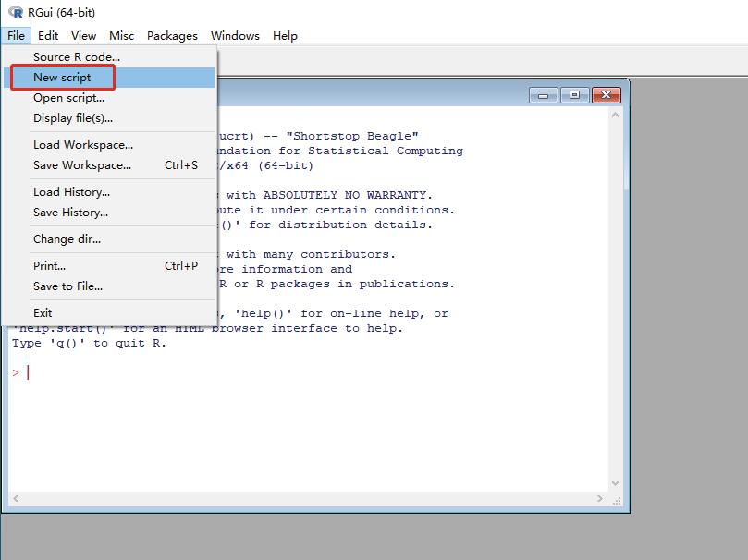Exit RGui via File menu
Viewport: 748px width, 560px height.
coord(43,313)
